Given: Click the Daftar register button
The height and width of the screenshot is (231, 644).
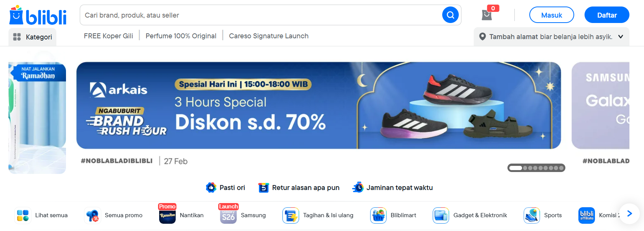Looking at the screenshot, I should (x=607, y=15).
